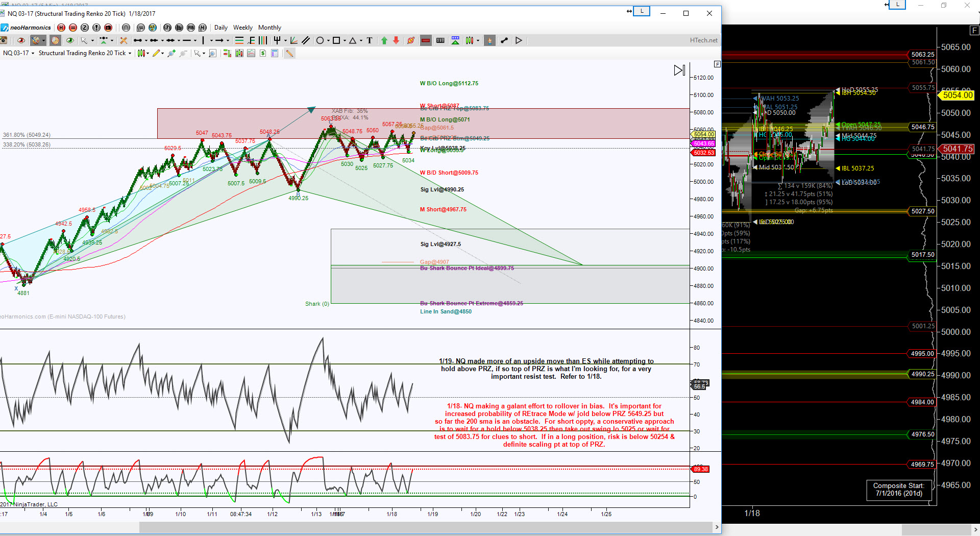Switch to Monthly timeframe

point(269,28)
